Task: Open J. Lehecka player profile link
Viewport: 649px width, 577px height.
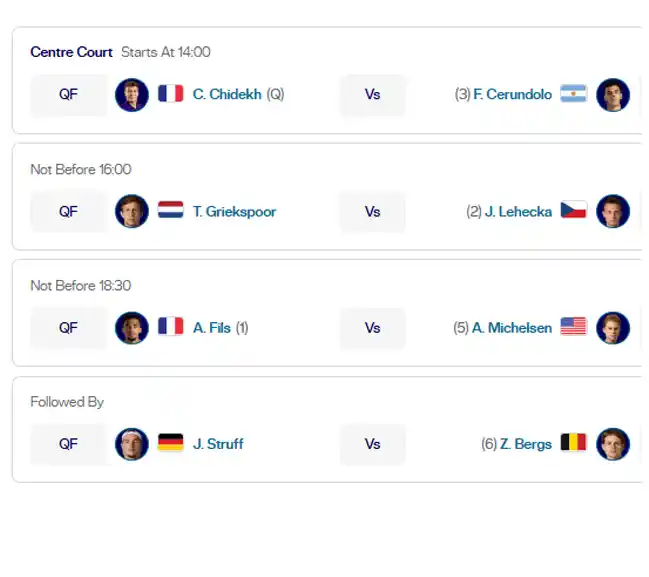Action: coord(518,212)
